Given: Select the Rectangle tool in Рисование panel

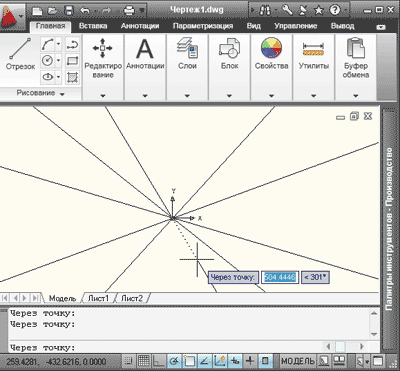Looking at the screenshot, I should [x=72, y=61].
